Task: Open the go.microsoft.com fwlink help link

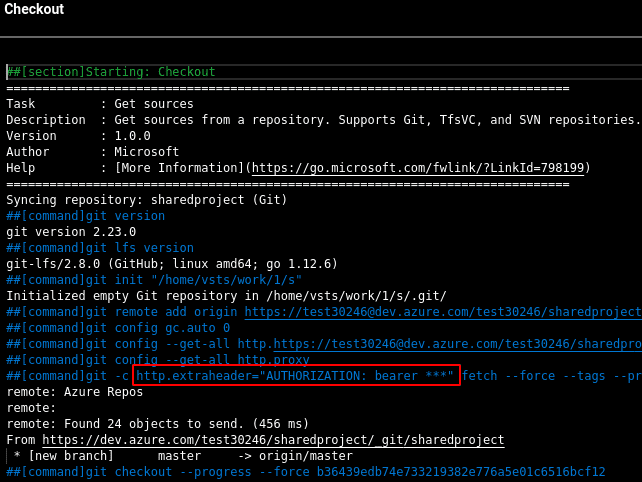Action: coord(418,168)
